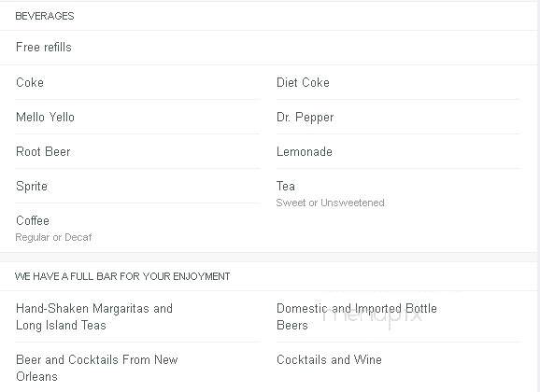Click the vertical scrollbar on right edge

(x=538, y=196)
